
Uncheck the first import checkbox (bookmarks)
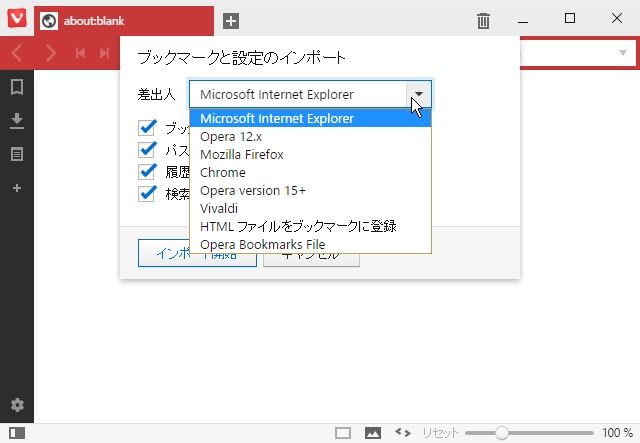tap(147, 127)
